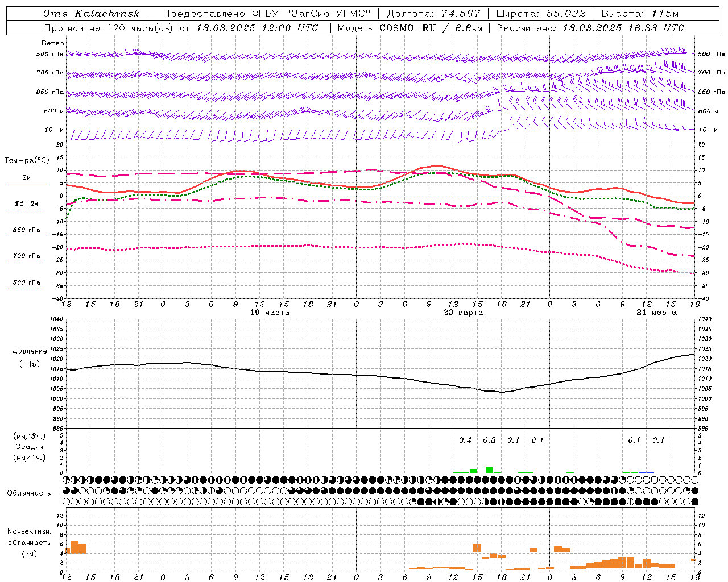Viewport: 728px width, 582px height.
Task: Click the Модель COSMO-RU / 6.6км label
Action: [410, 28]
